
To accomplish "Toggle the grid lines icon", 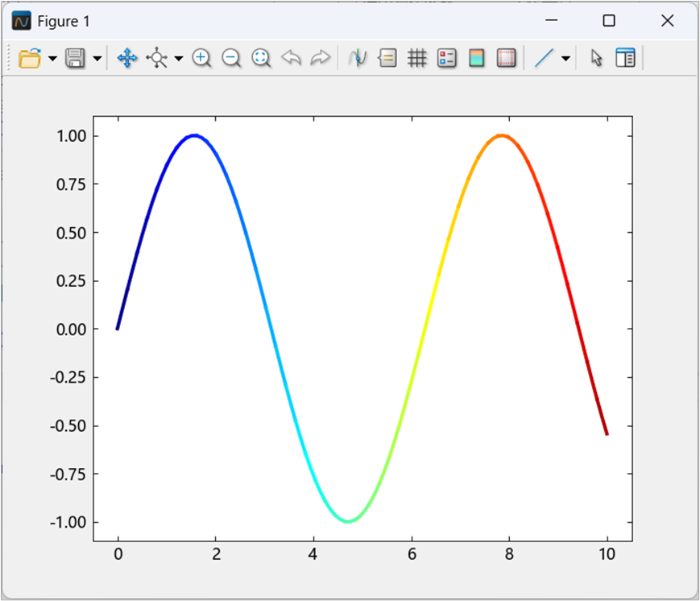I will 417,58.
